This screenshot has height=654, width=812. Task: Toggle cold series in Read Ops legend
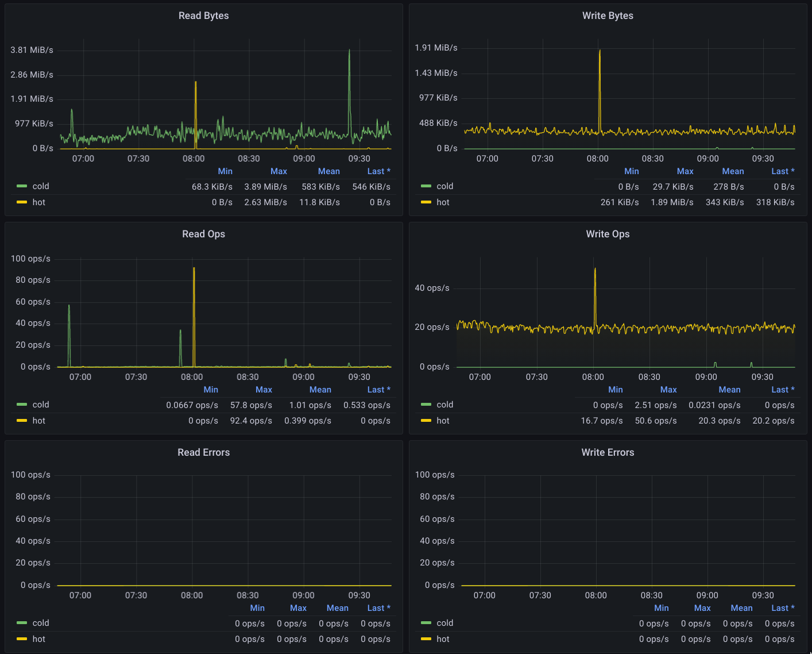click(x=41, y=405)
